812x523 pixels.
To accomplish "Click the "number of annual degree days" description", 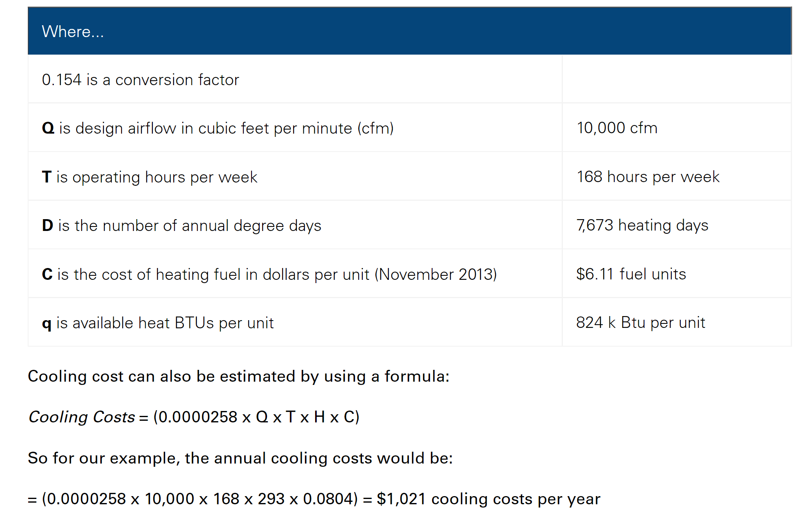I will (x=212, y=226).
